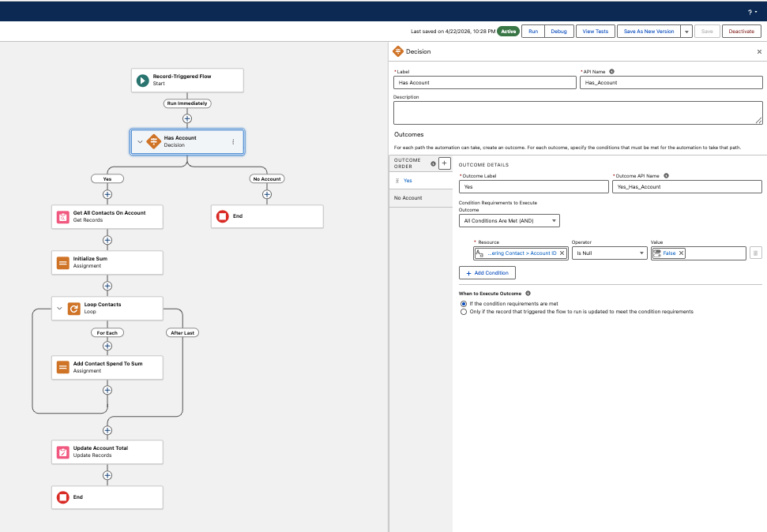Viewport: 767px width, 532px height.
Task: Select the No Account outcome
Action: [x=421, y=198]
